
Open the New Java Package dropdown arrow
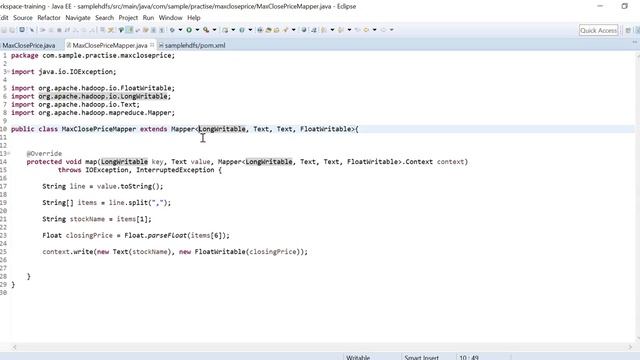tap(233, 30)
